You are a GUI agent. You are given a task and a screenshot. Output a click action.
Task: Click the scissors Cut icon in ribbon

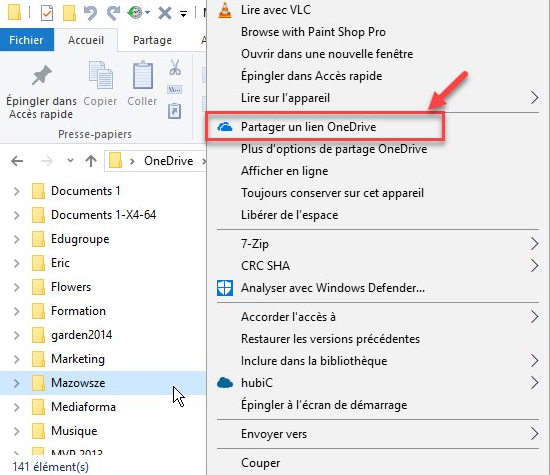pyautogui.click(x=175, y=67)
